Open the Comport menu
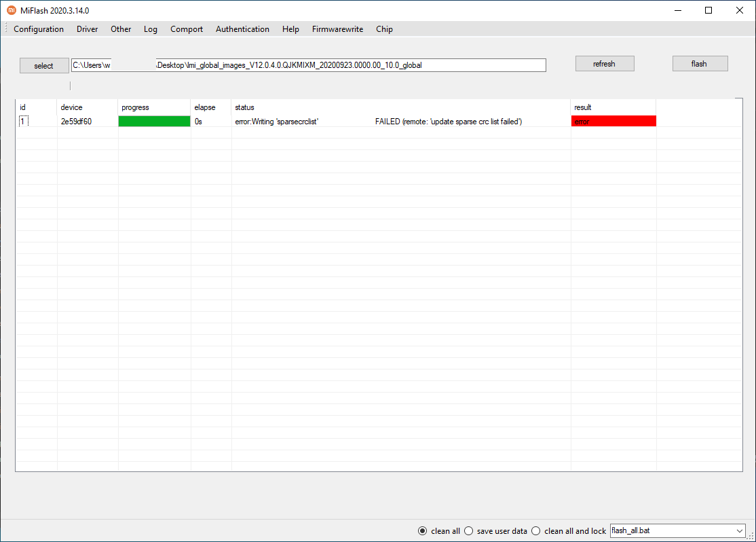Viewport: 756px width, 542px height. [187, 29]
